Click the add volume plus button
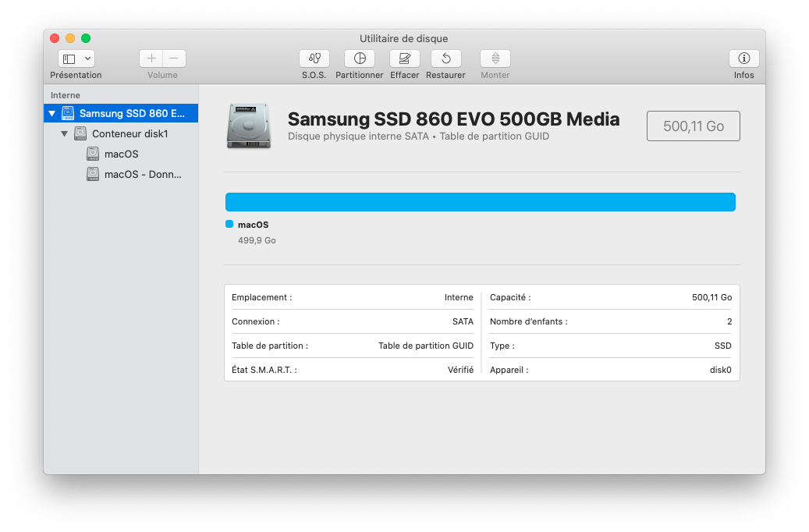 (151, 59)
